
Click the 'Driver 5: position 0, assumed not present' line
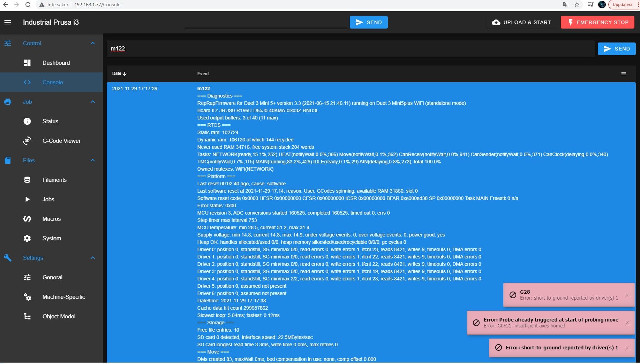pyautogui.click(x=242, y=286)
